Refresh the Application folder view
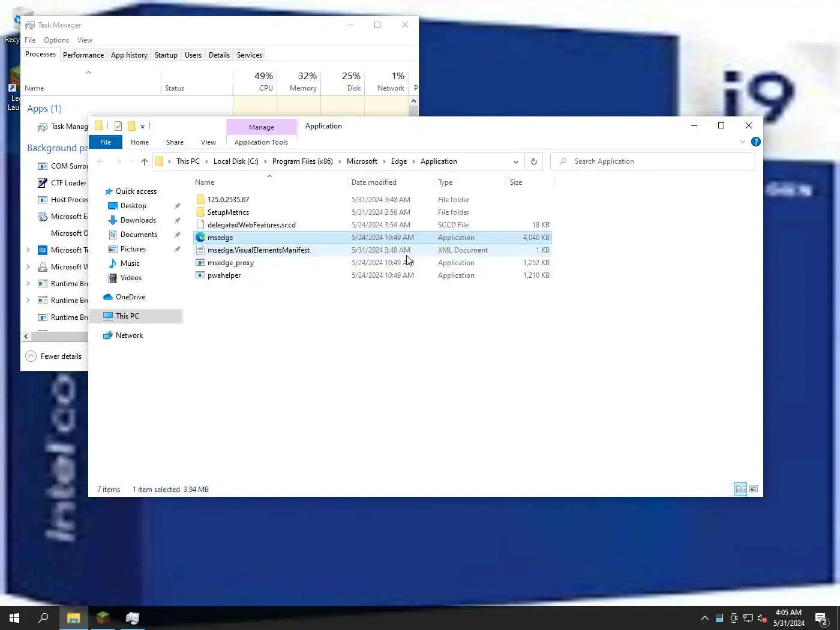Screen dimensions: 840x630 click(533, 161)
